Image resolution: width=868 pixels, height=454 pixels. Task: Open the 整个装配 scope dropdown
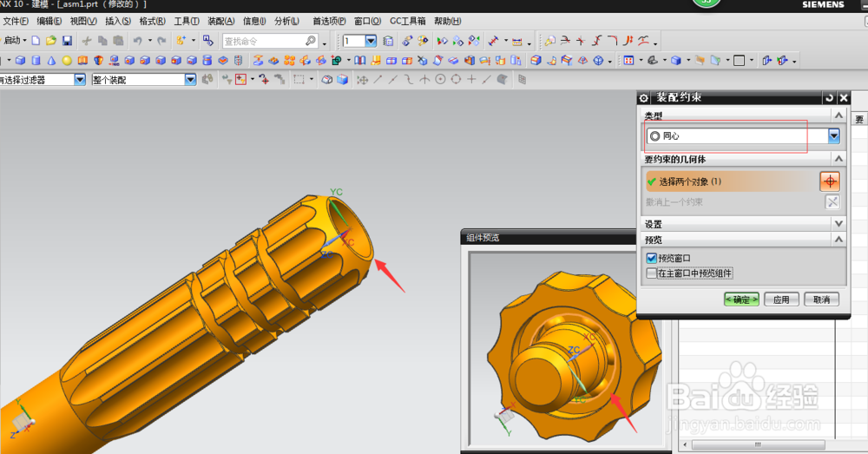click(x=190, y=80)
